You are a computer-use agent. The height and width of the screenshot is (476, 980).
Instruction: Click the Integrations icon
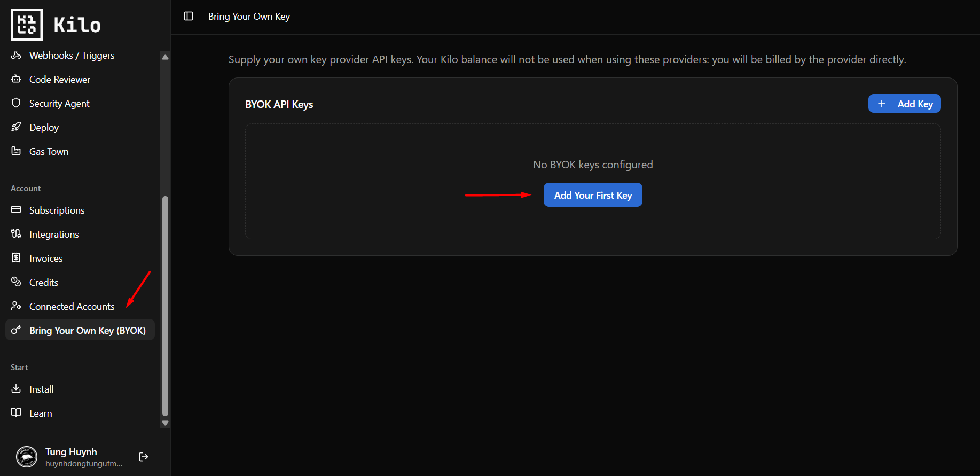[16, 234]
